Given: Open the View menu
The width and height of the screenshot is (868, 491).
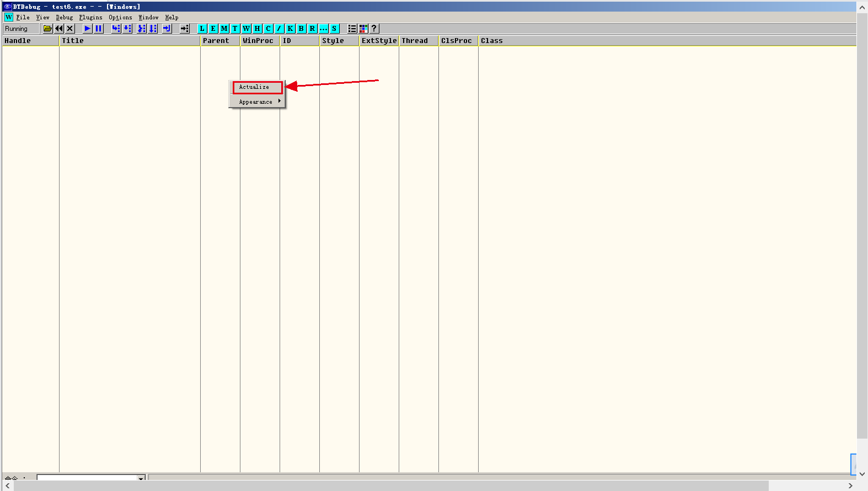Looking at the screenshot, I should tap(42, 18).
